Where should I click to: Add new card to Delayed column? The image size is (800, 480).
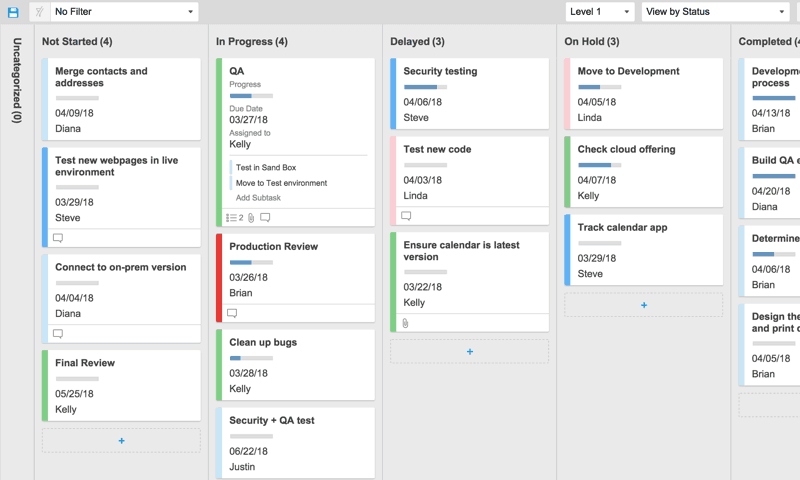point(469,351)
